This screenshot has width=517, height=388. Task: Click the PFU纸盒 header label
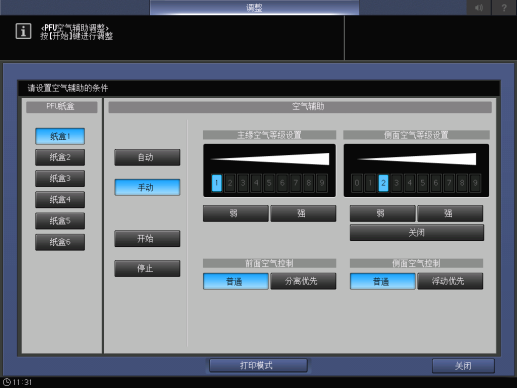coord(62,107)
